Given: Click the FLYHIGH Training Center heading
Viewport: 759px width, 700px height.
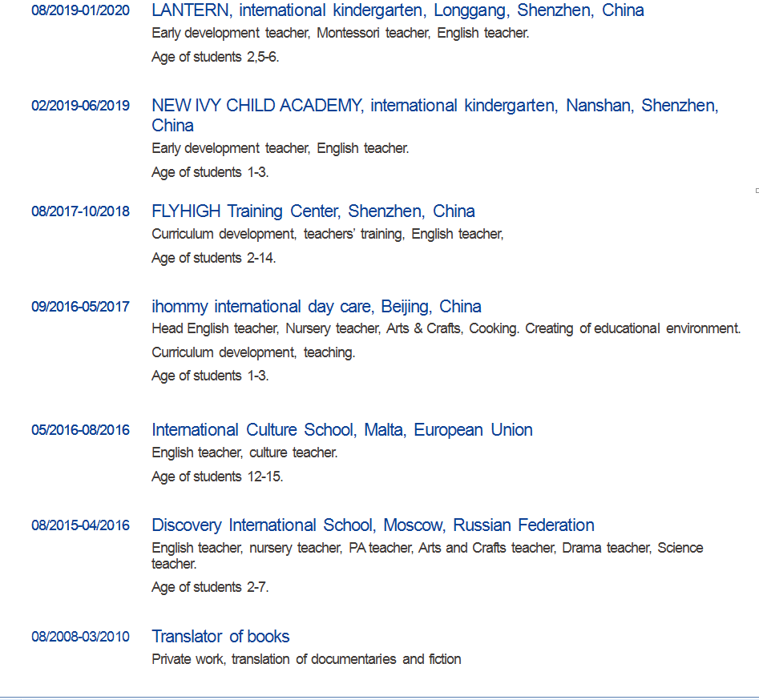Looking at the screenshot, I should click(x=313, y=211).
